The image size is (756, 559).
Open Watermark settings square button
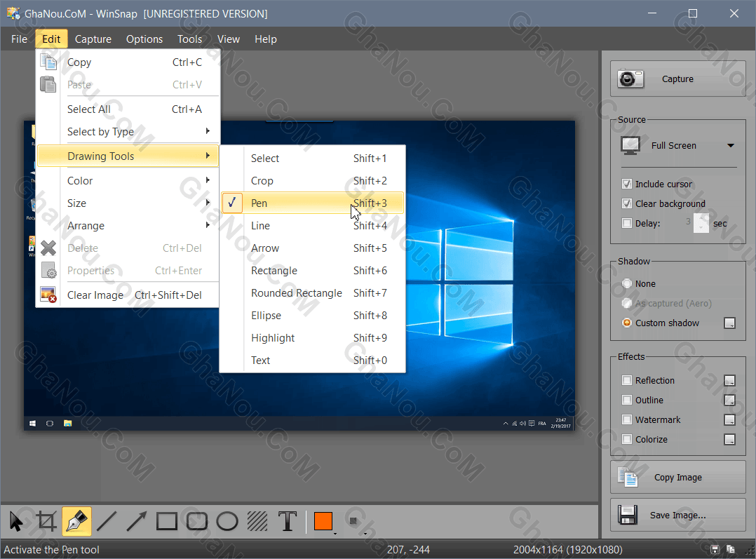click(730, 419)
